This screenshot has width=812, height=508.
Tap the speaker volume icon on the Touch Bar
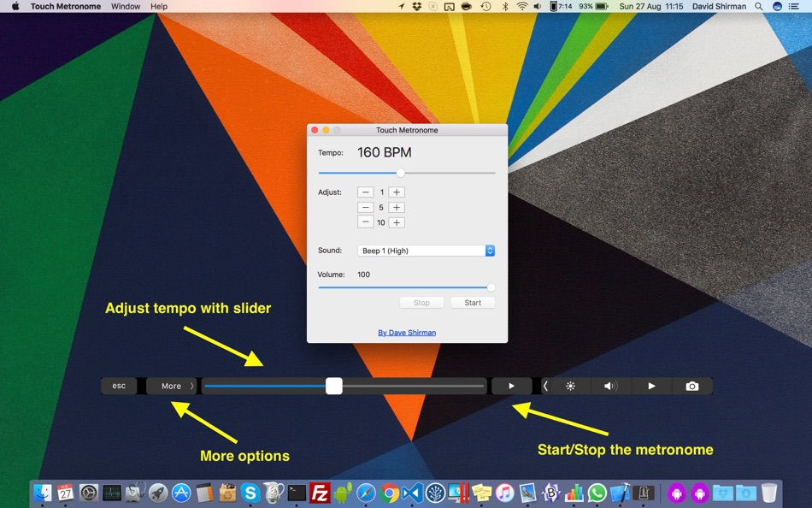[x=610, y=387]
